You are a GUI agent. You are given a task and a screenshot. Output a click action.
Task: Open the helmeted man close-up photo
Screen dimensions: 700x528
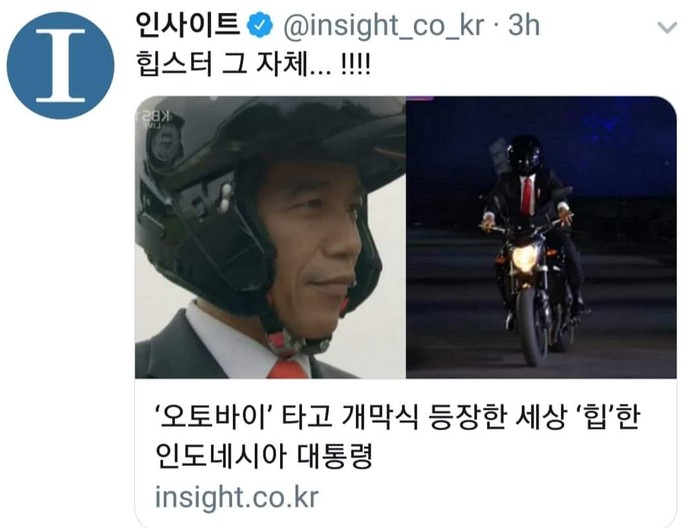pyautogui.click(x=271, y=237)
